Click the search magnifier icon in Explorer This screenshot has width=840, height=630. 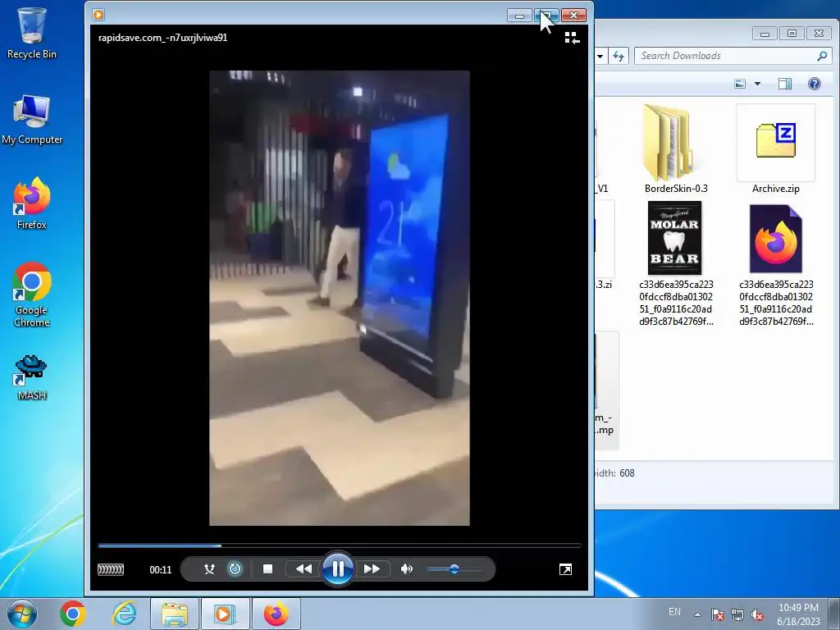822,56
